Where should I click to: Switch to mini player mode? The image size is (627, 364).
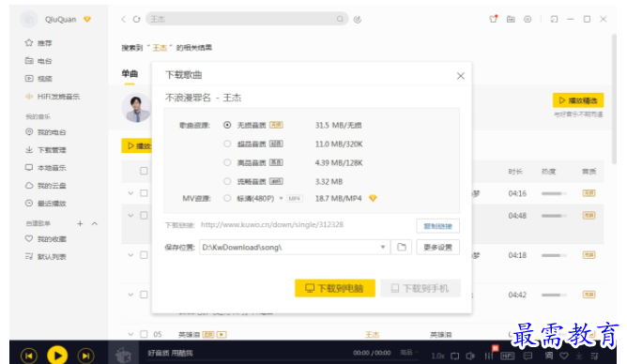pyautogui.click(x=554, y=19)
